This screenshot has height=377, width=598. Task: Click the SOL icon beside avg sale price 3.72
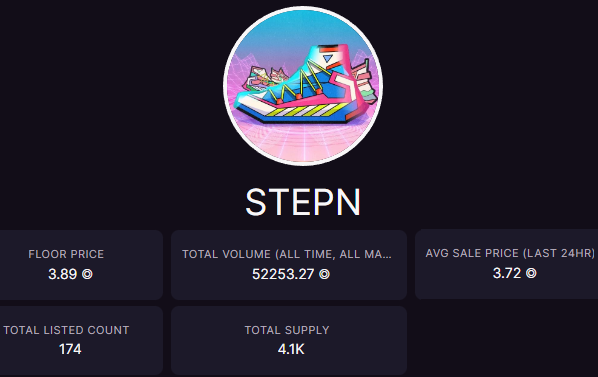[x=531, y=273]
